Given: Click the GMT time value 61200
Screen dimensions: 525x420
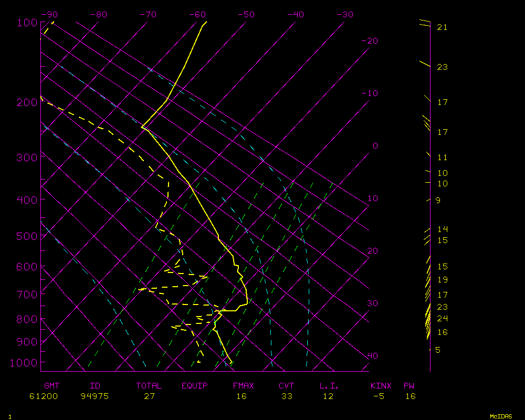Looking at the screenshot, I should tap(44, 396).
